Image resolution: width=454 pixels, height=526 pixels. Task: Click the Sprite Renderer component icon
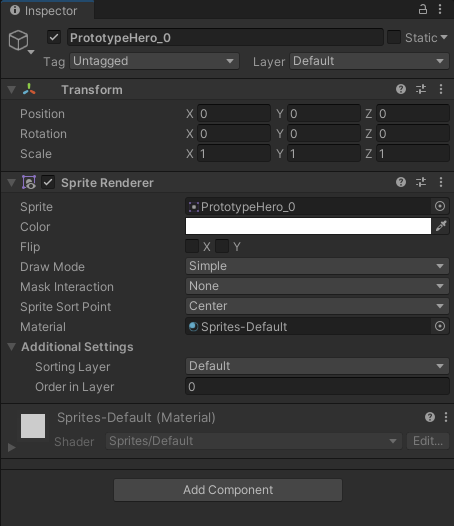tap(29, 182)
